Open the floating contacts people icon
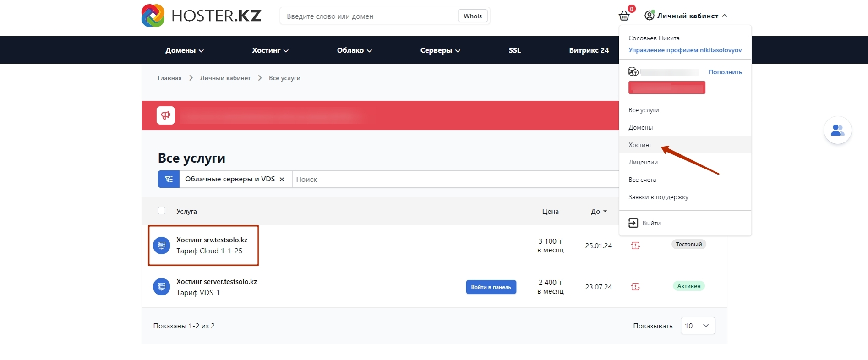This screenshot has height=360, width=868. (837, 131)
